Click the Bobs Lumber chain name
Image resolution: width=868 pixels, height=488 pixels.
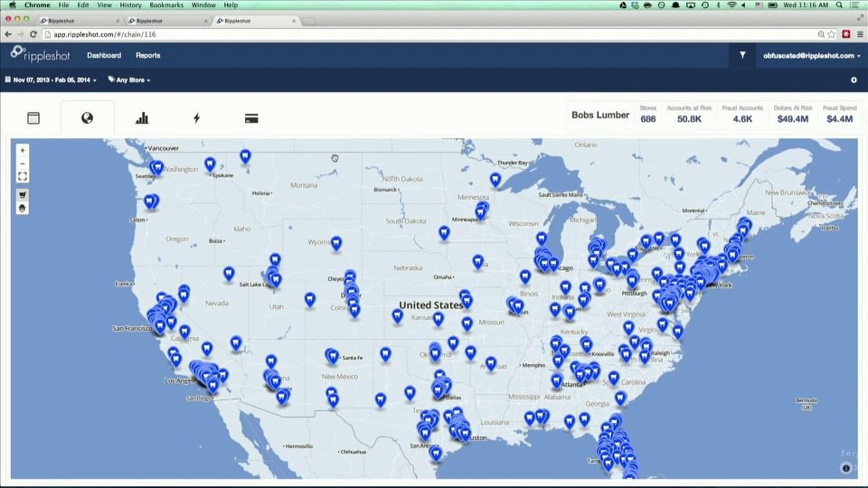click(600, 115)
